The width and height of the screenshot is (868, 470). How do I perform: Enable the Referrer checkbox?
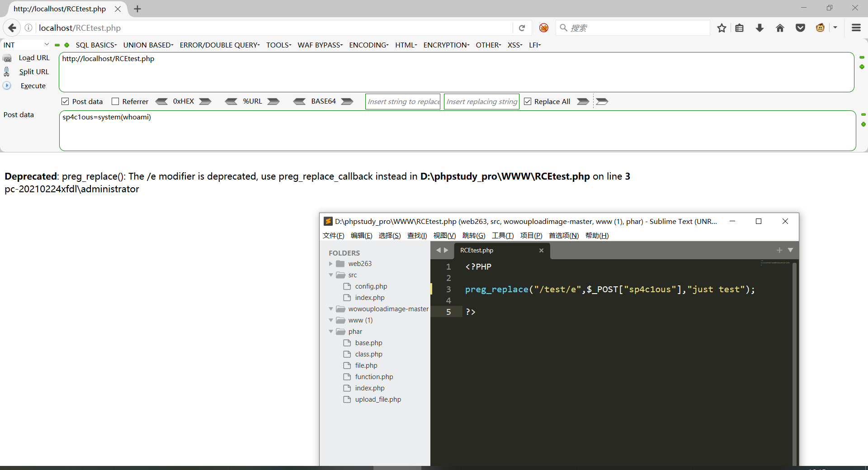point(115,101)
